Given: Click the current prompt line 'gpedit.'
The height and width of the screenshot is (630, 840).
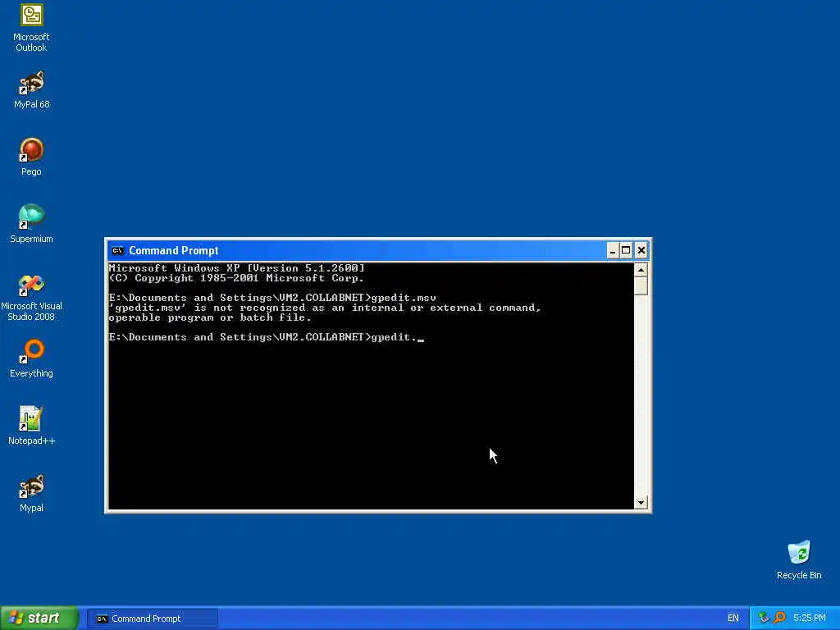Looking at the screenshot, I should (x=267, y=337).
